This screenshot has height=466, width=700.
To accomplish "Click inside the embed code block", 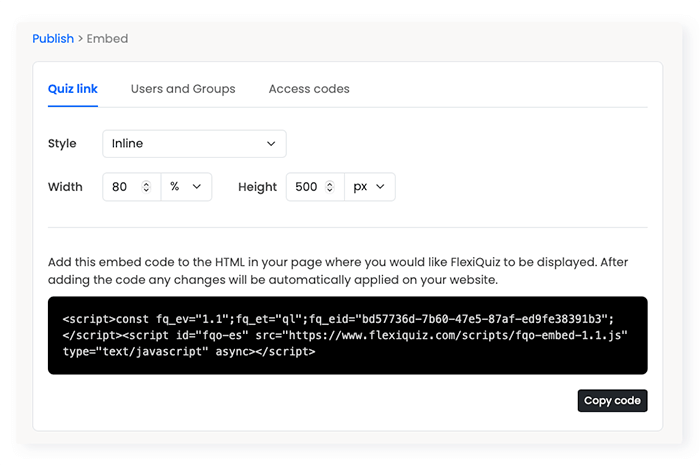I will [x=348, y=335].
